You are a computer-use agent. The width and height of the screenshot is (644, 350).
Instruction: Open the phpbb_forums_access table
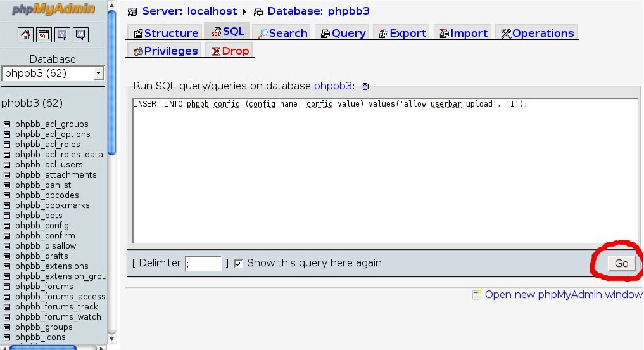[60, 297]
